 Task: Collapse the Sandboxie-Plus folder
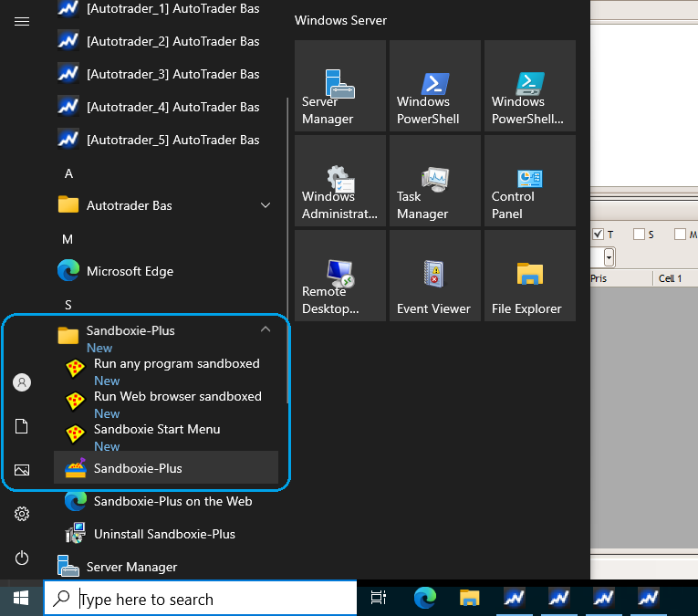(x=266, y=330)
